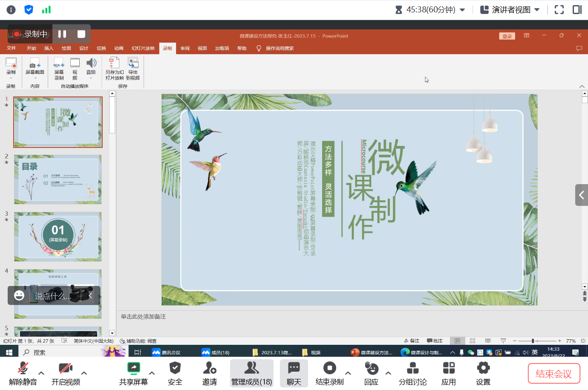
Task: Select slide 3 thumbnail showing 01
Action: click(58, 237)
